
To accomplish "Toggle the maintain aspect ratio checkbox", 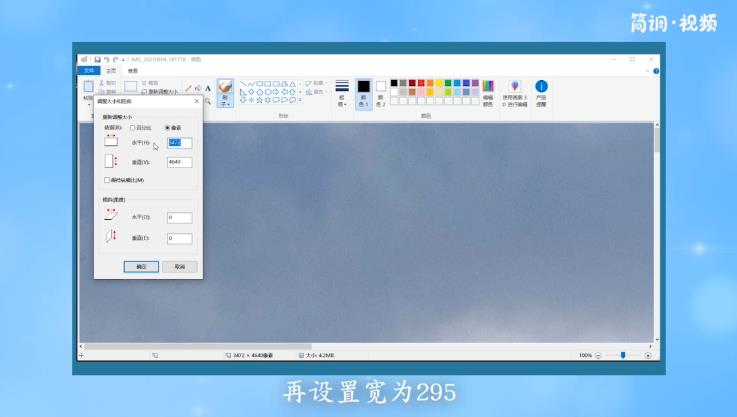I will point(108,180).
